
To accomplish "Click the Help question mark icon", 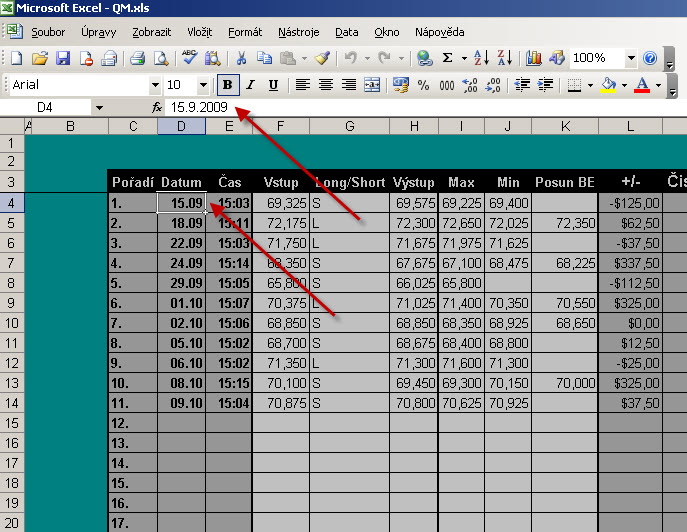I will tap(650, 58).
